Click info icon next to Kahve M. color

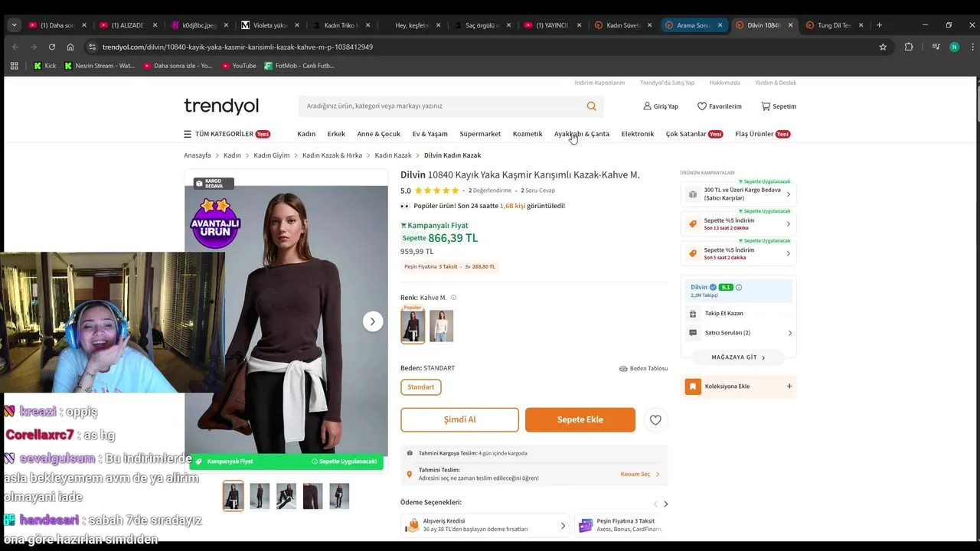coord(453,298)
